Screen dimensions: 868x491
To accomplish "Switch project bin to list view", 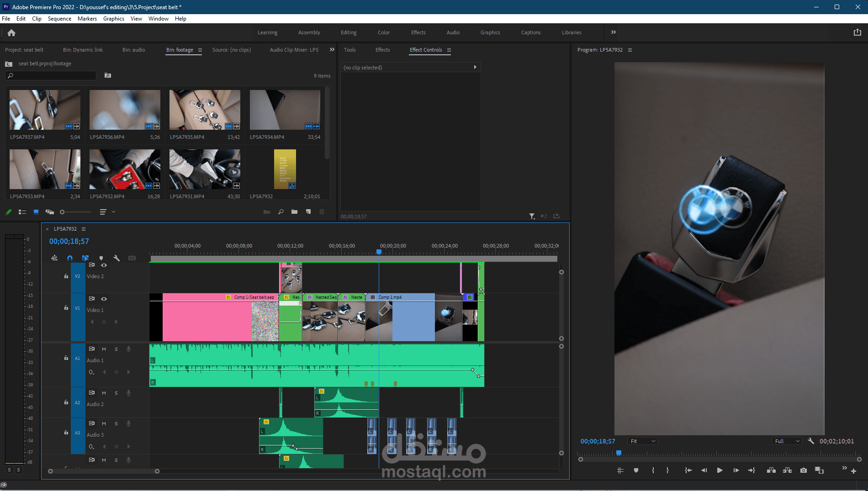I will click(22, 212).
